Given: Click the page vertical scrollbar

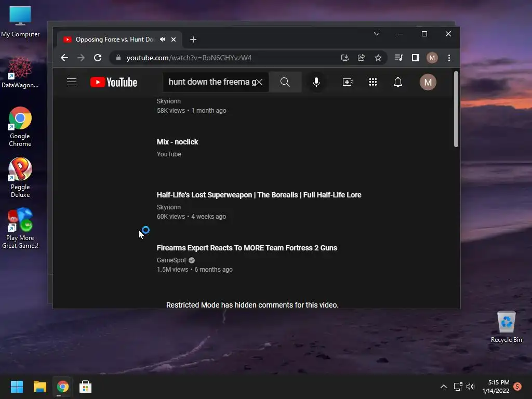Looking at the screenshot, I should click(x=456, y=109).
